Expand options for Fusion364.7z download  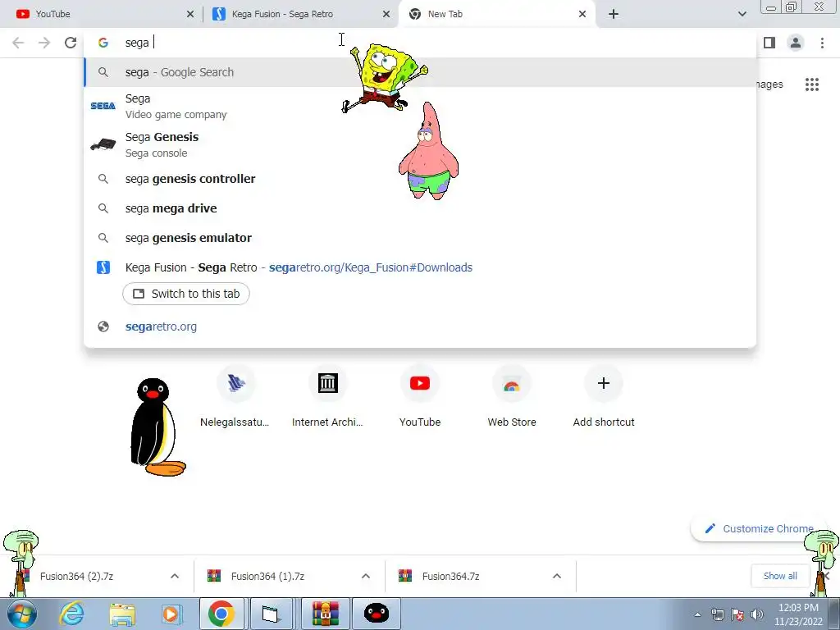[x=557, y=577]
